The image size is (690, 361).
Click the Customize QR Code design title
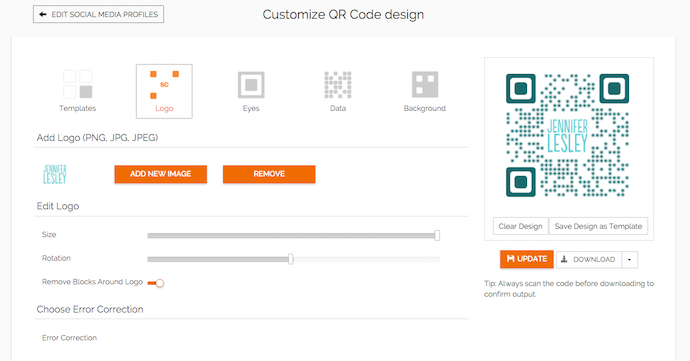pos(343,15)
